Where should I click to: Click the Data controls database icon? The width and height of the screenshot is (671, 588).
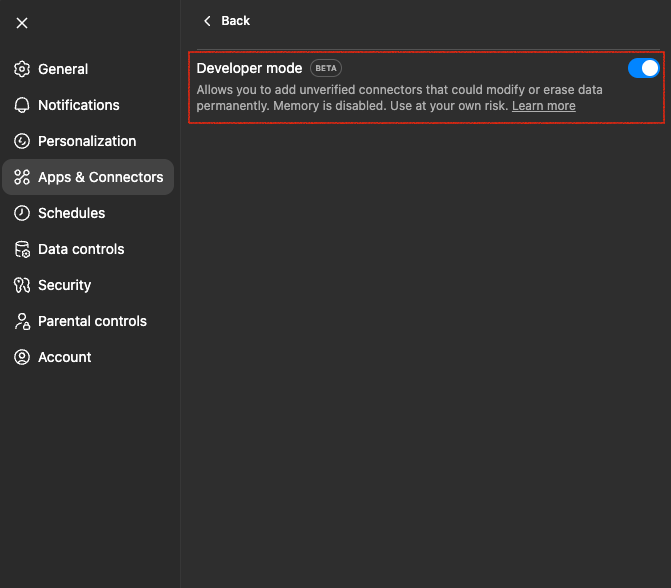(x=22, y=249)
